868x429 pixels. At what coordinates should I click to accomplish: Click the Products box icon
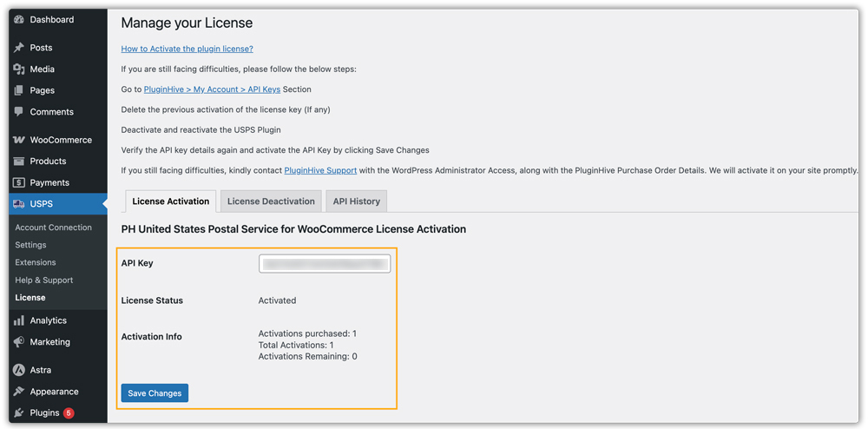coord(19,161)
